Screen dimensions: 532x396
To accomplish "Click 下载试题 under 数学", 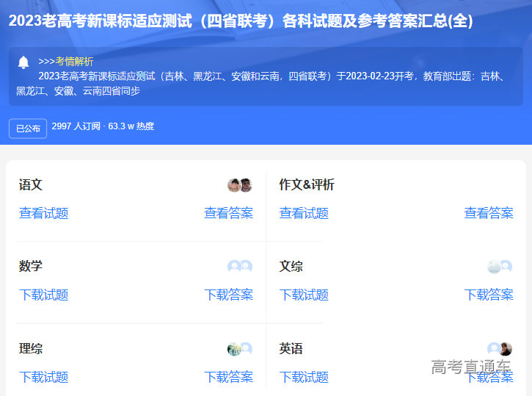I will 44,295.
